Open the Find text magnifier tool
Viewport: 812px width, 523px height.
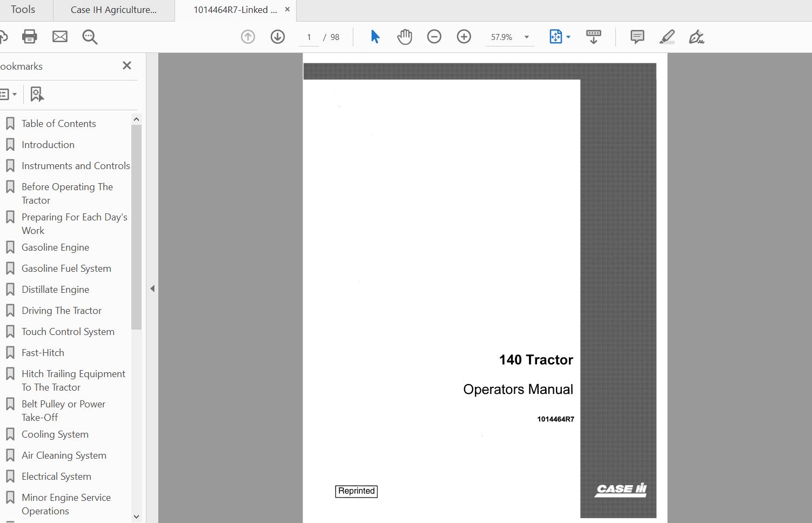(x=90, y=37)
